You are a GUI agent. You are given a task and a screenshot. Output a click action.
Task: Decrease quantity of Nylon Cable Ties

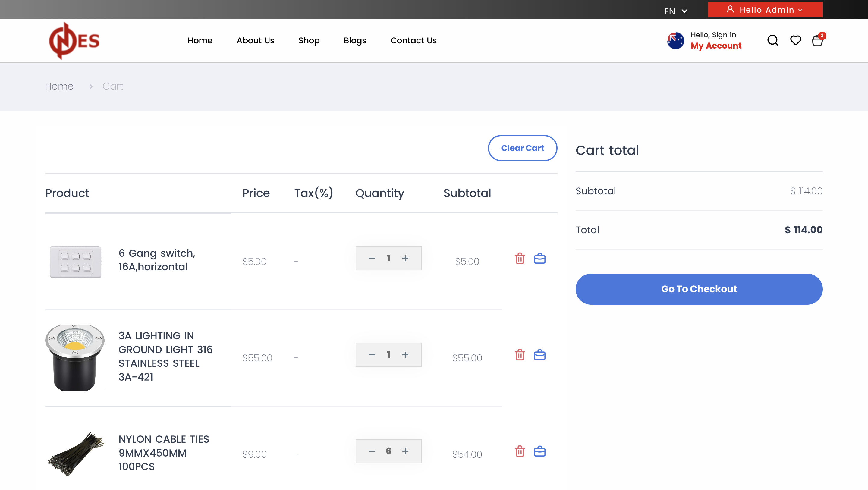(372, 451)
